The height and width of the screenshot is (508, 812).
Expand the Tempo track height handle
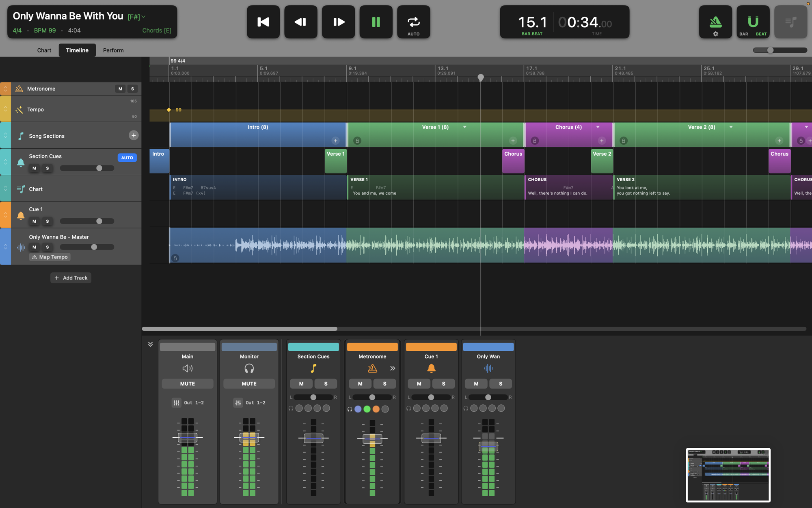coord(5,109)
